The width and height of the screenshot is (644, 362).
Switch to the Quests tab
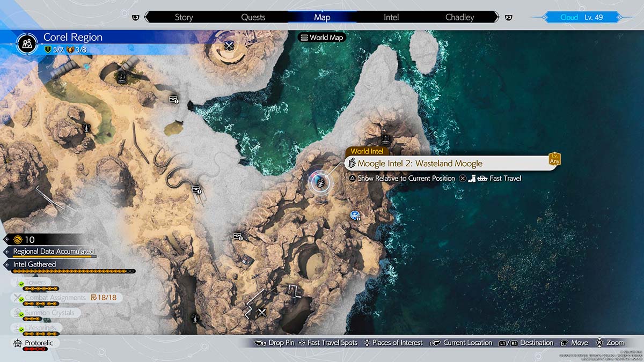tap(253, 17)
